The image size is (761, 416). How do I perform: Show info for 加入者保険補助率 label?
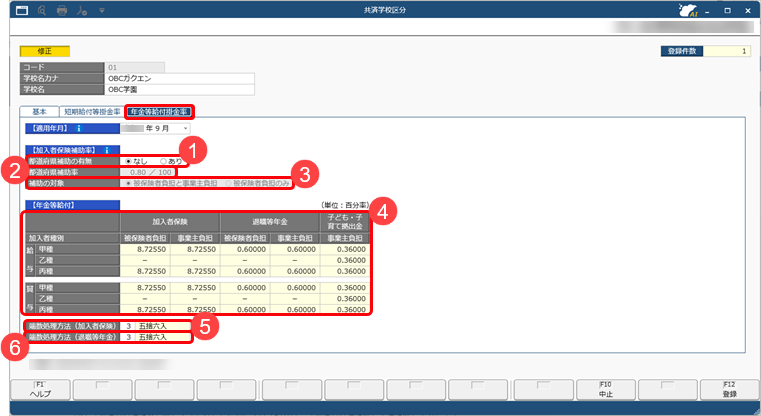(107, 150)
